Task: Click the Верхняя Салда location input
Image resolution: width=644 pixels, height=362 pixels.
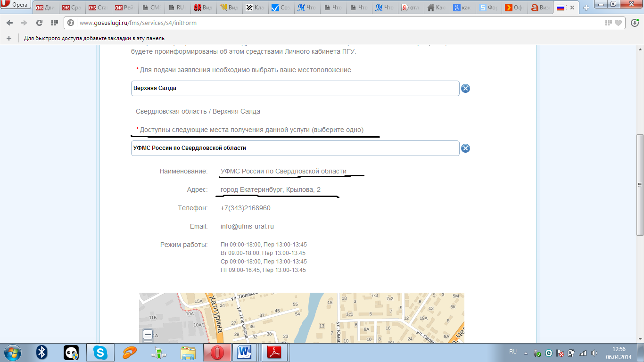Action: [x=295, y=89]
